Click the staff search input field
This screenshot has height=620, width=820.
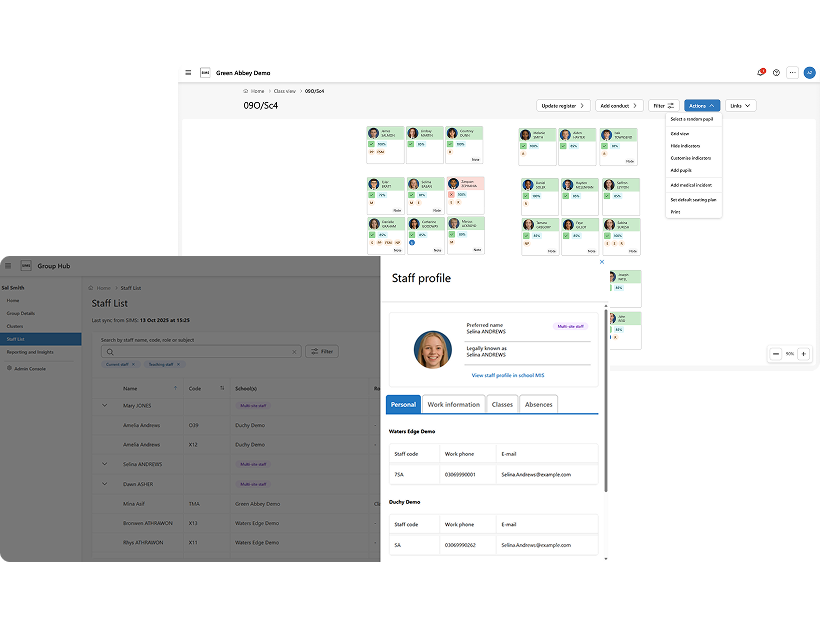(200, 352)
